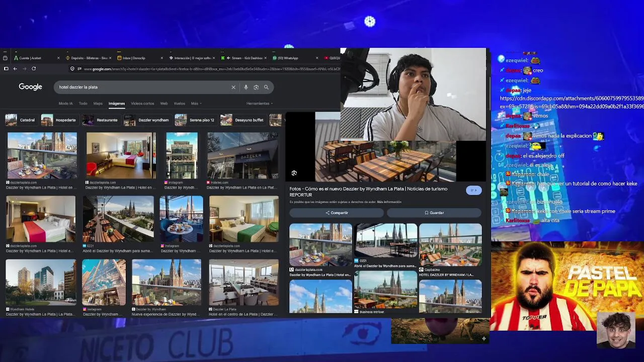Open the Business Intriper related image

[x=386, y=290]
